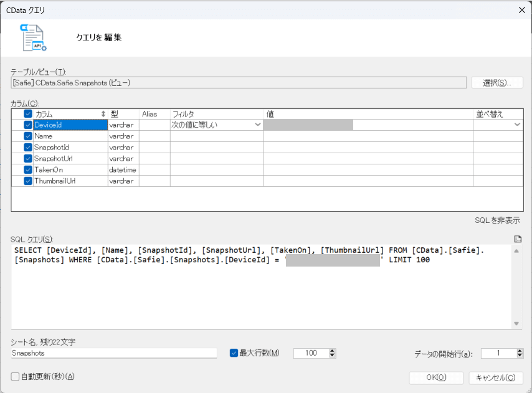
Task: Click the フィルタ column header
Action: pos(217,114)
